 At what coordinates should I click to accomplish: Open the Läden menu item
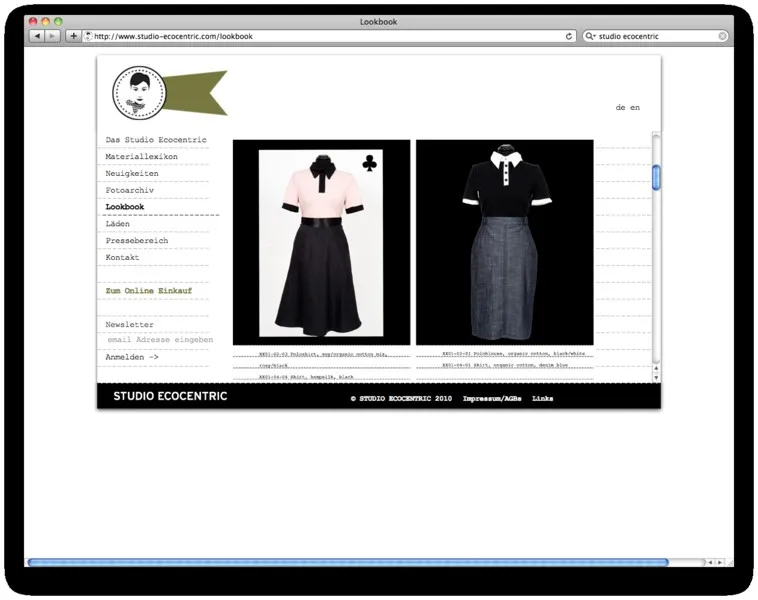[117, 223]
